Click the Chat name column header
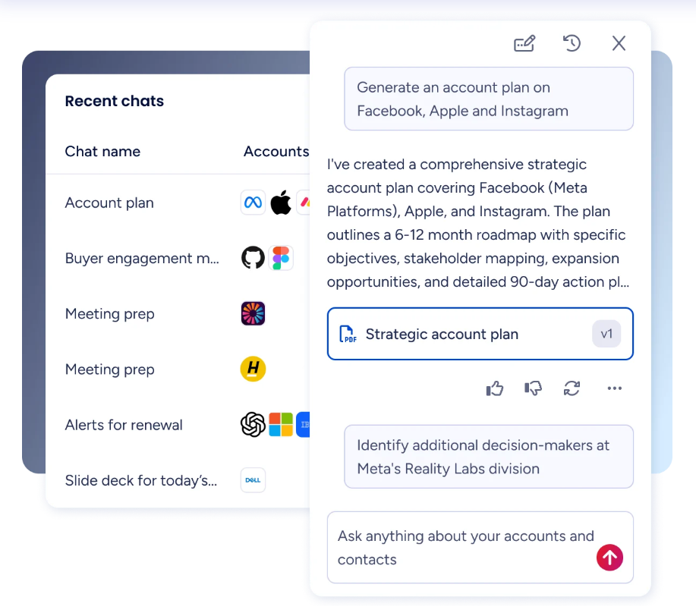 tap(102, 151)
